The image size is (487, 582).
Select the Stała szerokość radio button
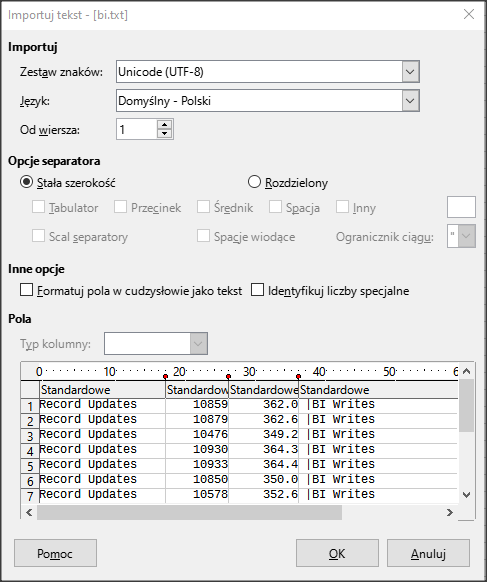click(26, 182)
